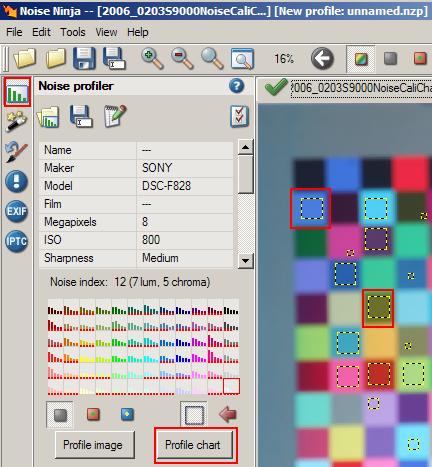Click the zoom-to-fit window icon
Screen dimensions: 432x467
(242, 59)
